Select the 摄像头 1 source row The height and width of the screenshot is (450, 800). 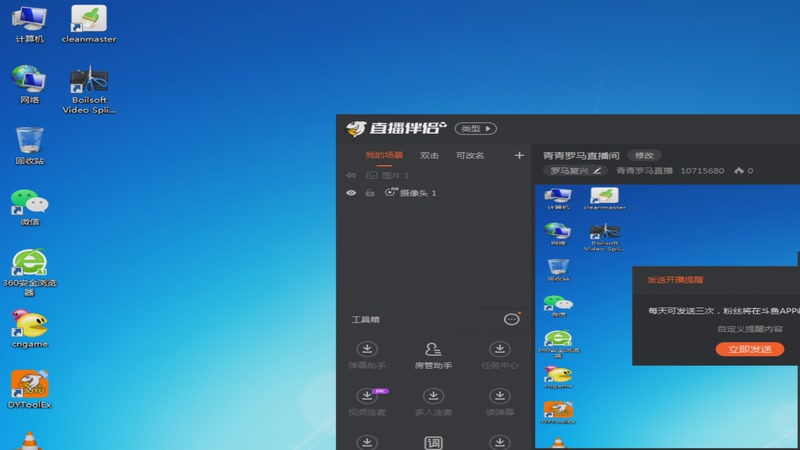coord(434,193)
